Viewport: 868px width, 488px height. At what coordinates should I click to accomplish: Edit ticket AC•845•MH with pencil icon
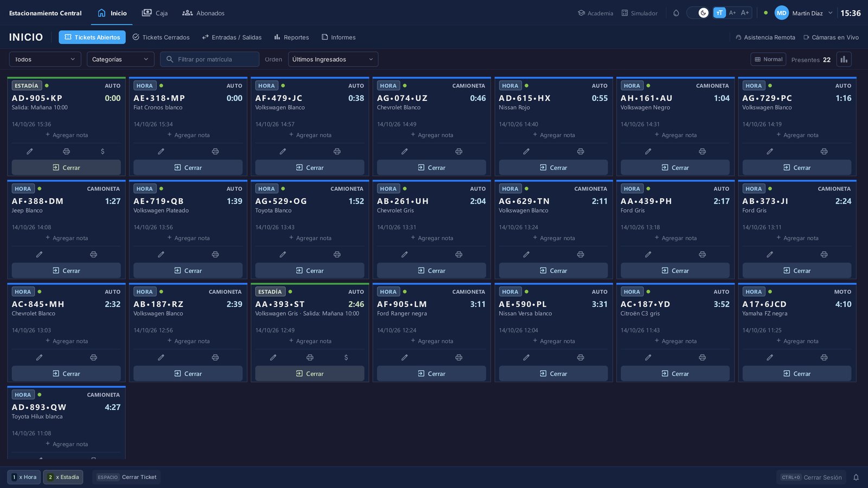(x=39, y=357)
